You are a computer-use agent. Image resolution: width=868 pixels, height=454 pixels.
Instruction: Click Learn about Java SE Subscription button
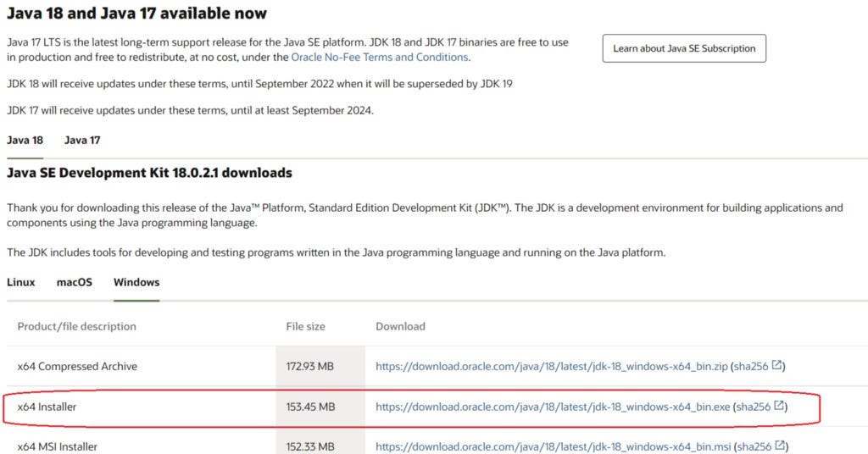pos(684,48)
